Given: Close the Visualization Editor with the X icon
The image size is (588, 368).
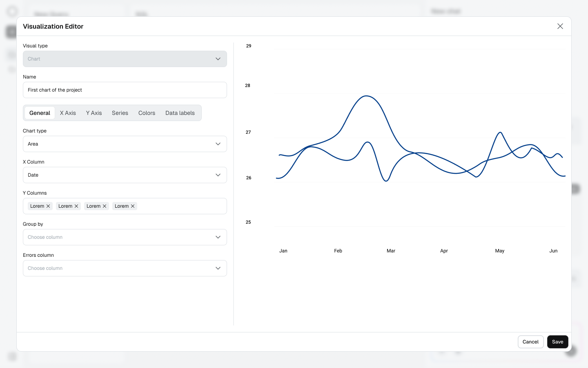Looking at the screenshot, I should [x=560, y=26].
